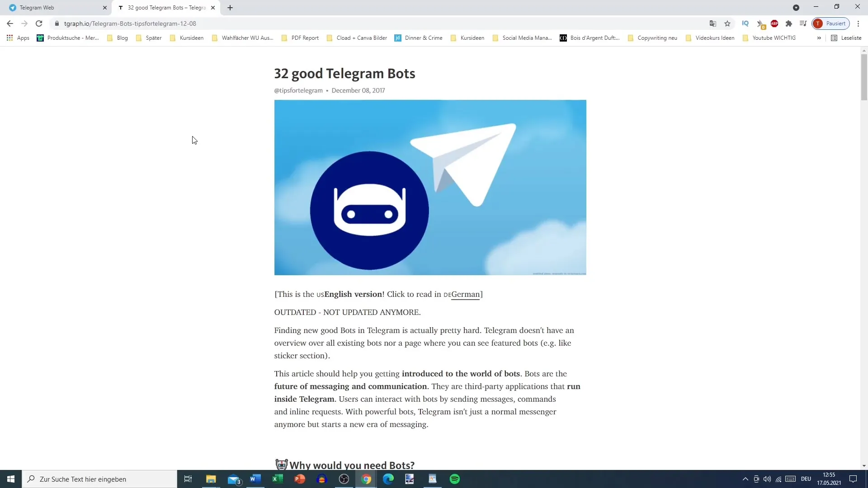Click the forward navigation arrow
The height and width of the screenshot is (488, 868).
(x=24, y=23)
